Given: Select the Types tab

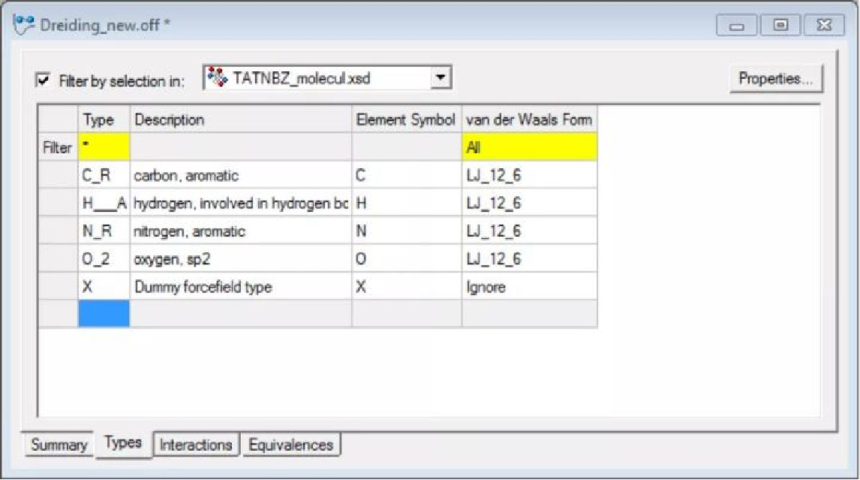Looking at the screenshot, I should click(123, 442).
